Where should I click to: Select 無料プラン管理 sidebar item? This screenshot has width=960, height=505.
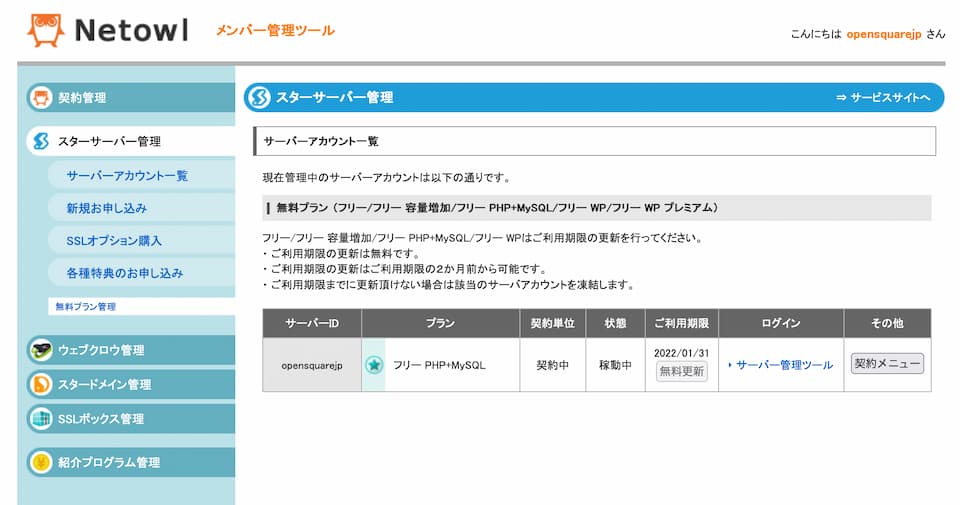point(86,306)
